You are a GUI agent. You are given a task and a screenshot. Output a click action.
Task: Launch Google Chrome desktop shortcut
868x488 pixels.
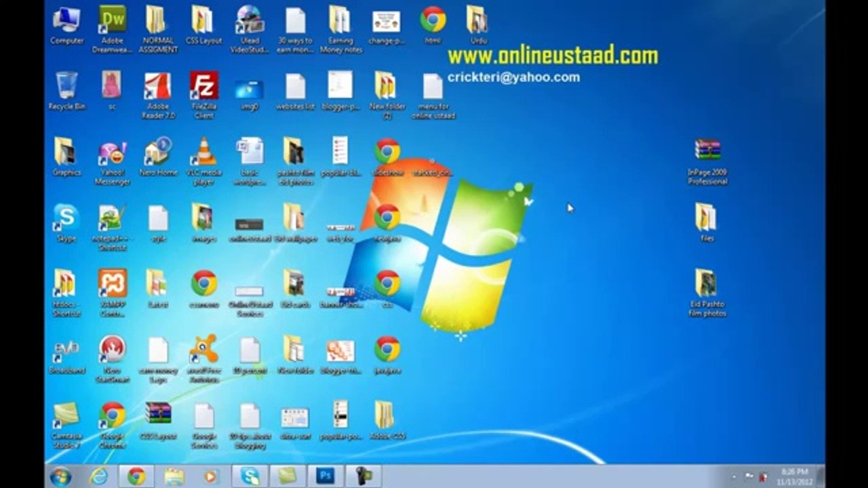tap(112, 425)
